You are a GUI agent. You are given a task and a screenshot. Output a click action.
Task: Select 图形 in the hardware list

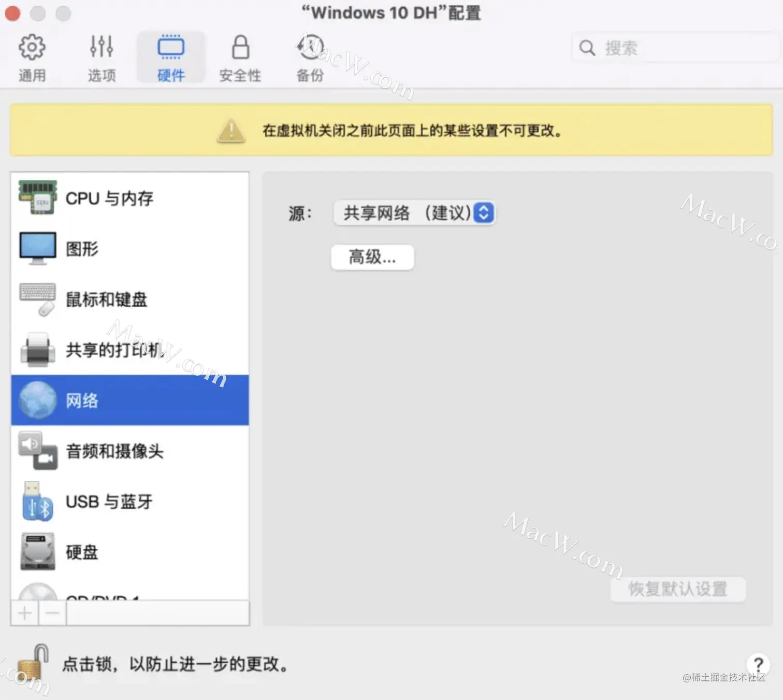[130, 248]
